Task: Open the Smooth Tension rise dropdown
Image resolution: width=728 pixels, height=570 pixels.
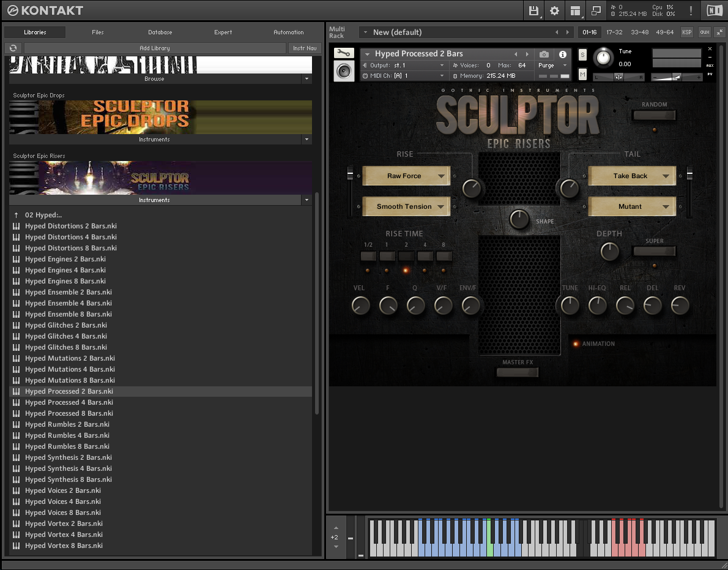Action: 406,207
